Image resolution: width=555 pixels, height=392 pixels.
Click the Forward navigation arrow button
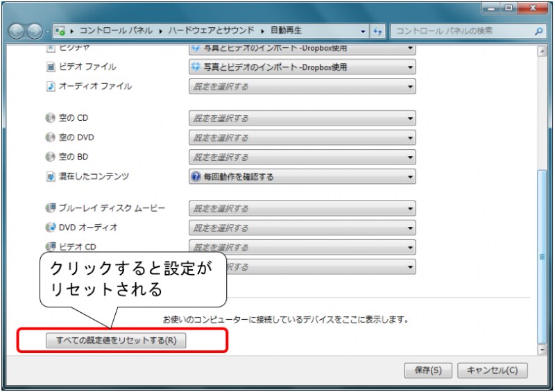pos(35,31)
